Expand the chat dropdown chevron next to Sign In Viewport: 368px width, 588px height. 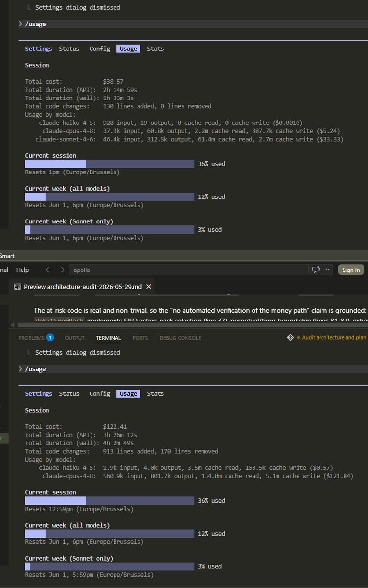coord(327,269)
